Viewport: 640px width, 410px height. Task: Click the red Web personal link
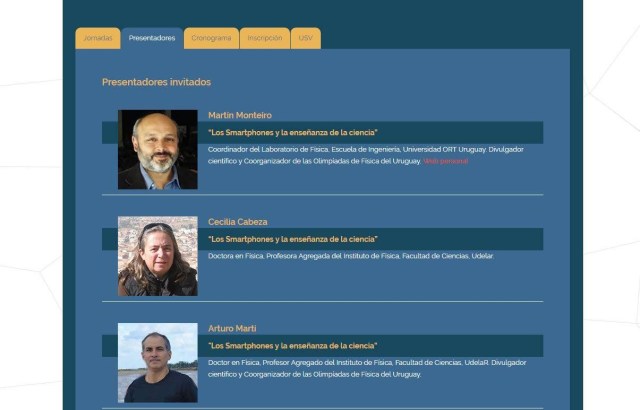(445, 161)
